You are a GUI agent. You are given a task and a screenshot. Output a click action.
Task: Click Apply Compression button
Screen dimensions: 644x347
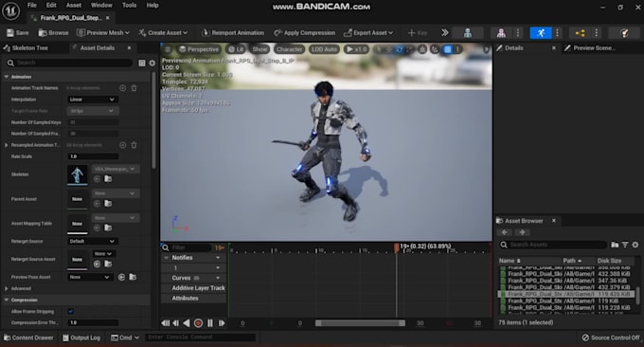pos(305,33)
